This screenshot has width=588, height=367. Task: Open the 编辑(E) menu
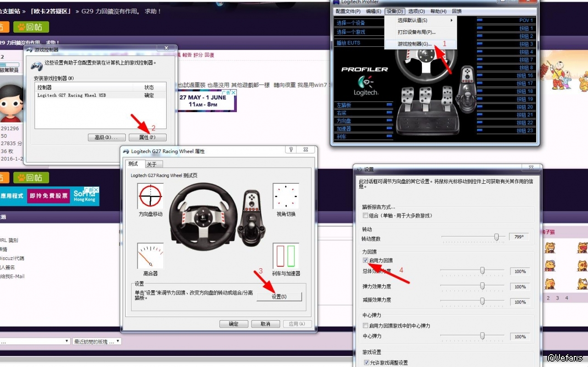(374, 11)
